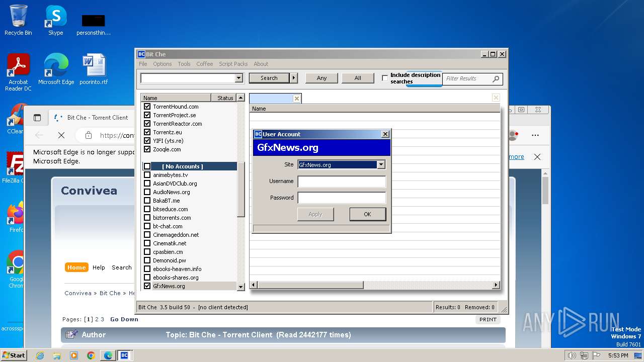Viewport: 644px width, 362px height.
Task: Open the search text dropdown arrow
Action: [x=239, y=78]
